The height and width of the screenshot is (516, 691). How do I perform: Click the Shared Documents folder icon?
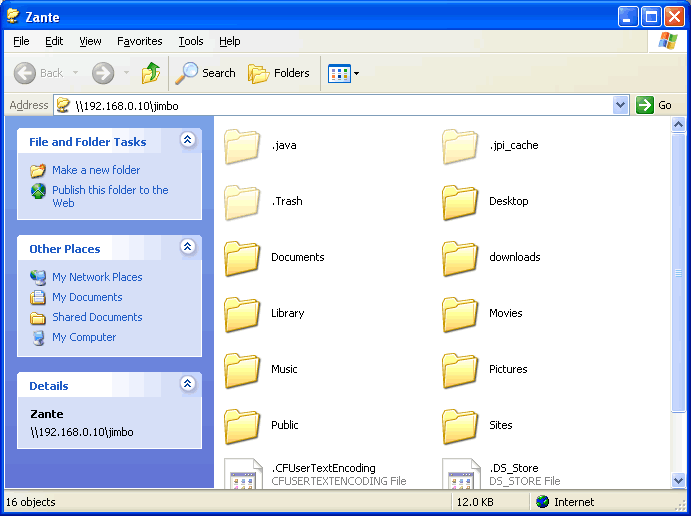38,318
